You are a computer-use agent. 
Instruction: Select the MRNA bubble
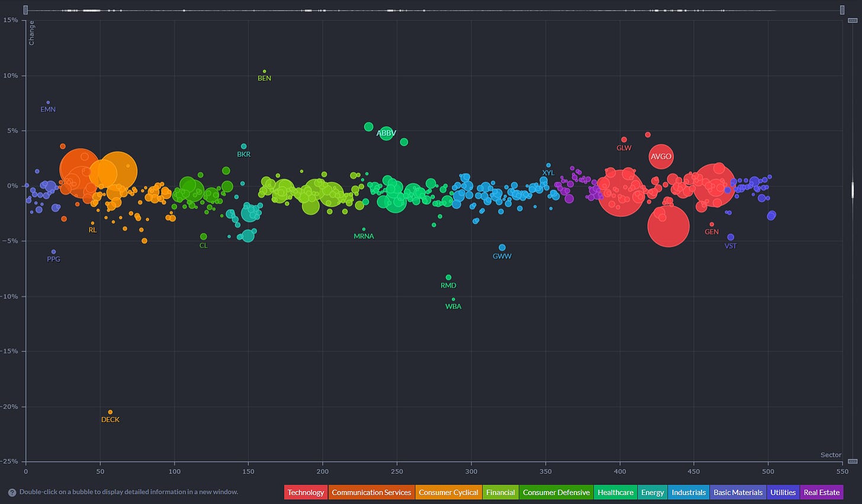364,229
